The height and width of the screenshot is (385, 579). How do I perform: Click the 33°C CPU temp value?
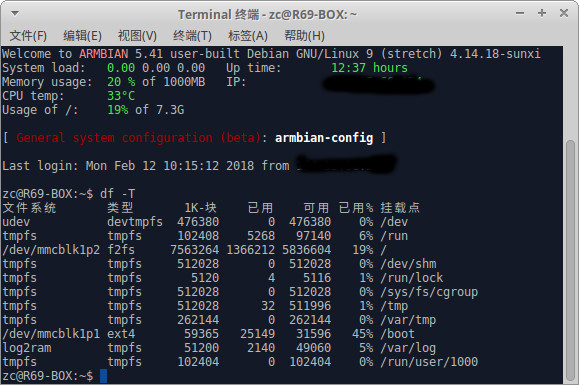121,96
